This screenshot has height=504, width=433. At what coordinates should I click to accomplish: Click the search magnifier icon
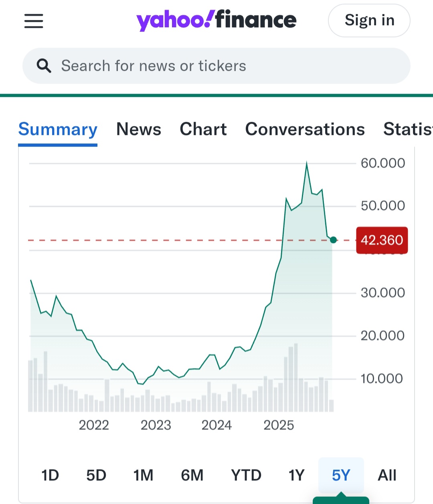[44, 66]
